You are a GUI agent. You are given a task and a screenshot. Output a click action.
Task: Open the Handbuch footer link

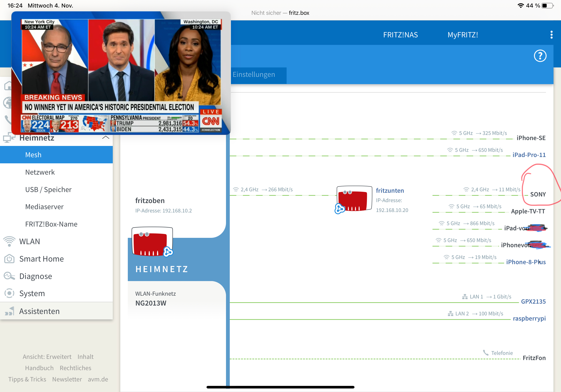[39, 368]
